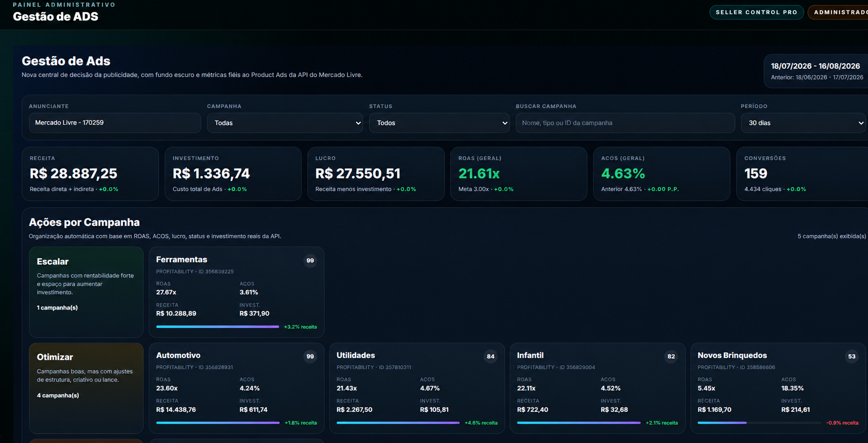Click Infantil ACOS value 4.52%

(x=610, y=388)
